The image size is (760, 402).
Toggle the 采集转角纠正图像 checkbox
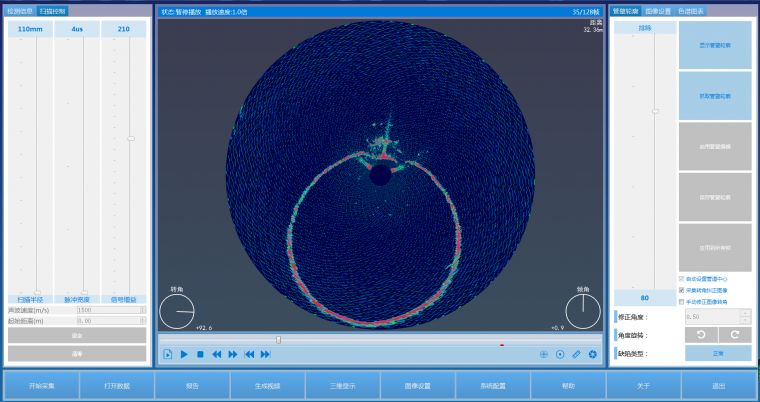coord(682,290)
